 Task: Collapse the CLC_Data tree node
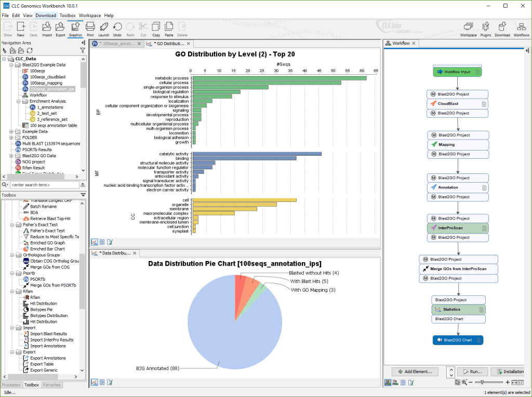coord(4,59)
